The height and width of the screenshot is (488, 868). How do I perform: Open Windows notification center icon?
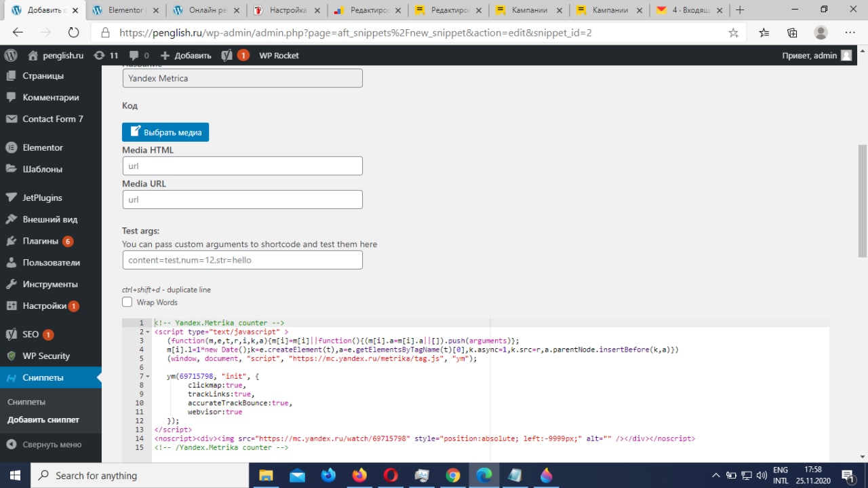(x=848, y=475)
